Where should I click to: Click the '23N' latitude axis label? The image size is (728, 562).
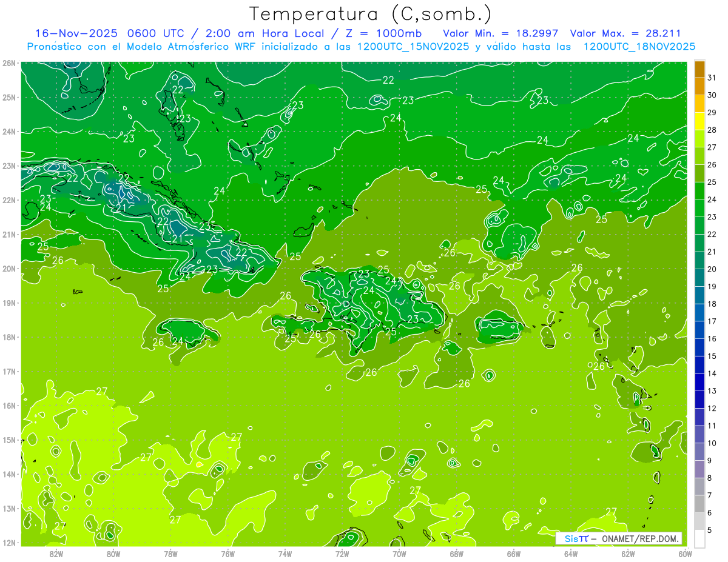(9, 166)
